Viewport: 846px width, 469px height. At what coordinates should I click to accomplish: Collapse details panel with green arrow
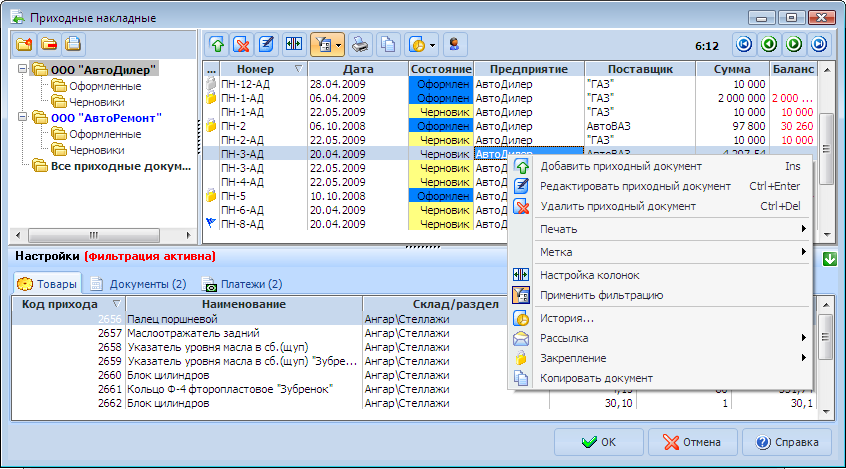click(x=829, y=259)
